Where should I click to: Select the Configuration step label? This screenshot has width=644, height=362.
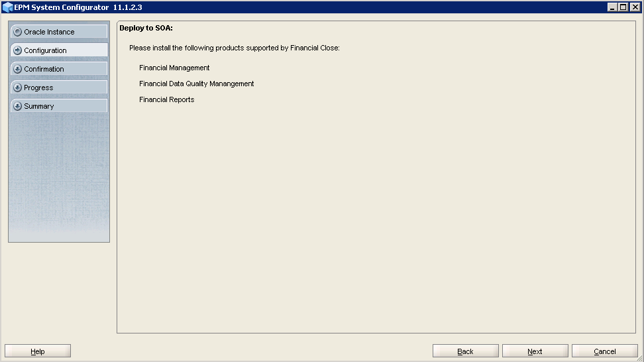tap(45, 50)
